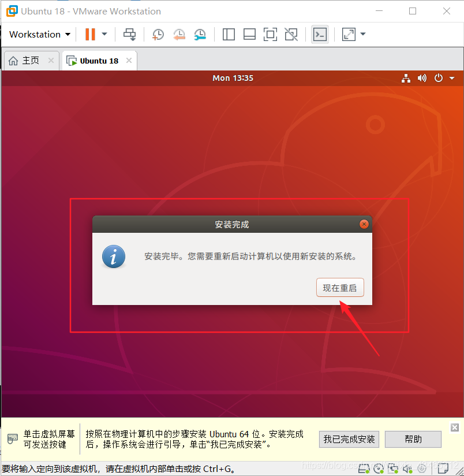464x476 pixels.
Task: Click the VMware Workstation logo icon
Action: tap(12, 11)
